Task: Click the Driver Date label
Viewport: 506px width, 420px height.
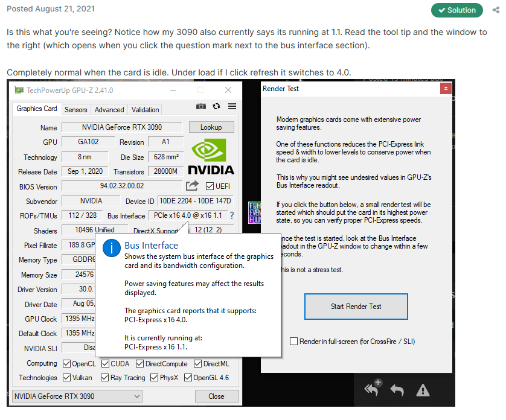Action: [x=41, y=305]
